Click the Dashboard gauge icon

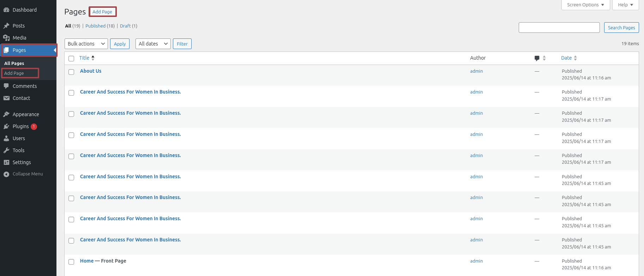click(6, 10)
